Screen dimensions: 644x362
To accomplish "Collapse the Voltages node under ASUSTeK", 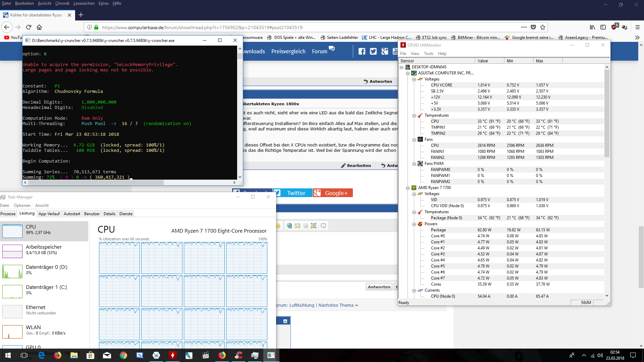I will 414,79.
